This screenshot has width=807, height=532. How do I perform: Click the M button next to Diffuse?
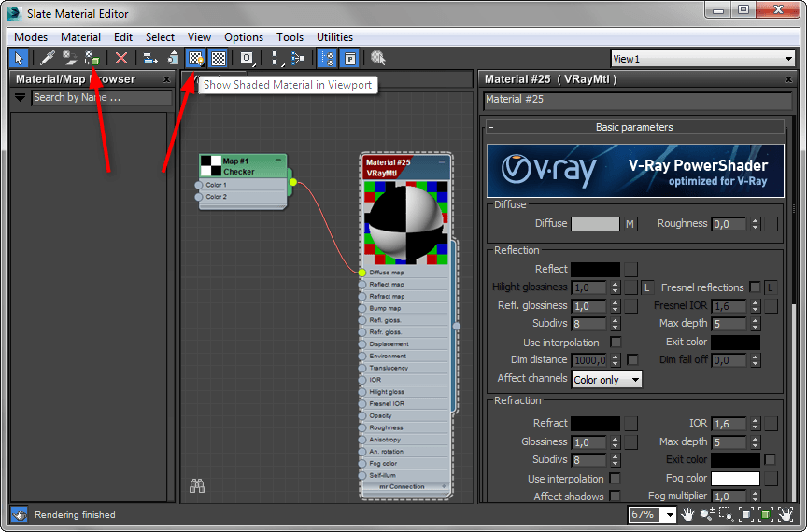(x=630, y=224)
